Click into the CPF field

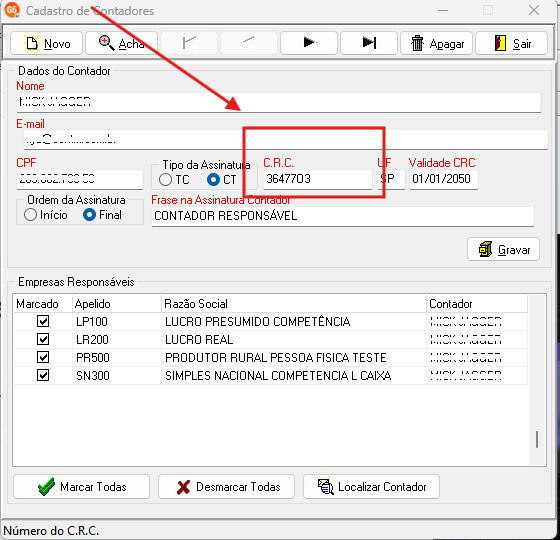tap(80, 179)
